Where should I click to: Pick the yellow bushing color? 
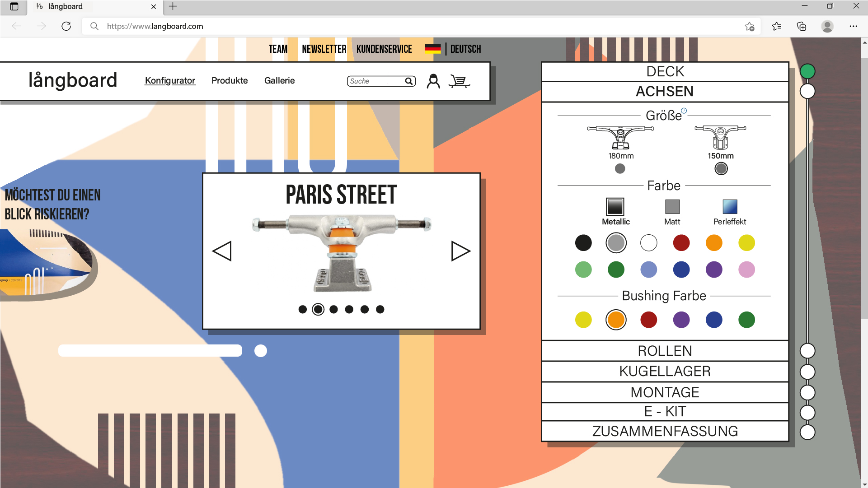pyautogui.click(x=583, y=320)
